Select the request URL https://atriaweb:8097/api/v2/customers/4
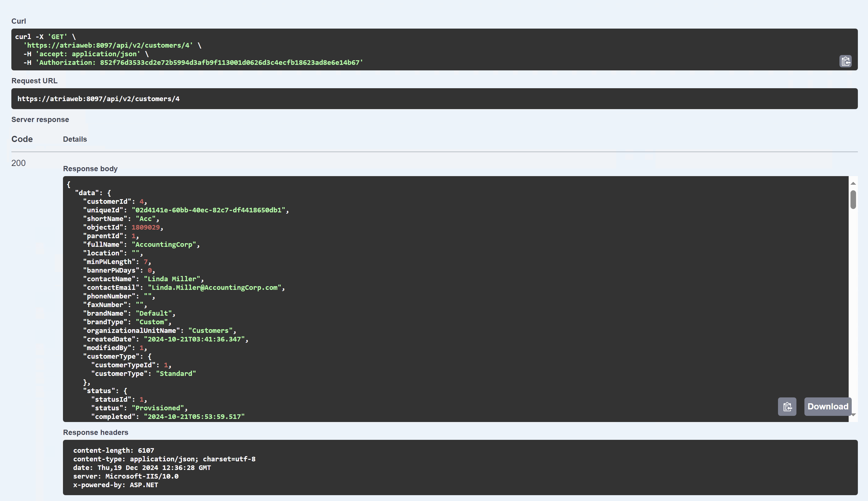Image resolution: width=868 pixels, height=501 pixels. pos(98,99)
